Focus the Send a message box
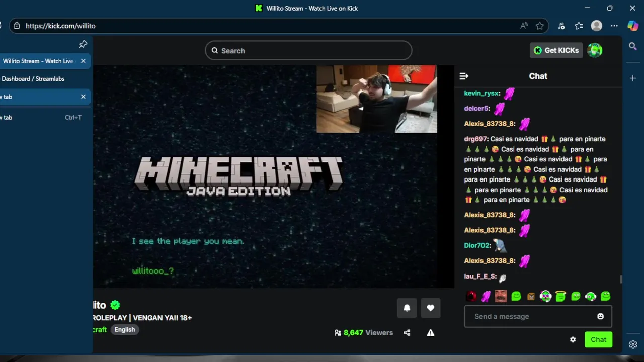Viewport: 644px width, 362px height. pyautogui.click(x=538, y=316)
